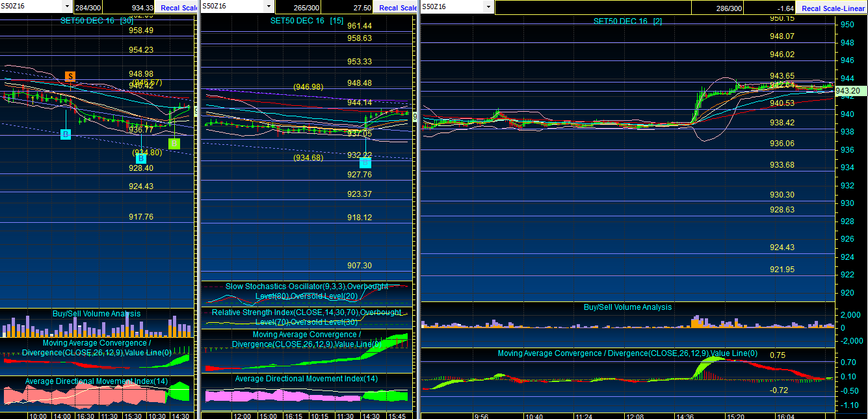This screenshot has width=868, height=419.
Task: Click the Buy/Sell Volume Analysis title in the [30] chart
Action: tap(96, 314)
